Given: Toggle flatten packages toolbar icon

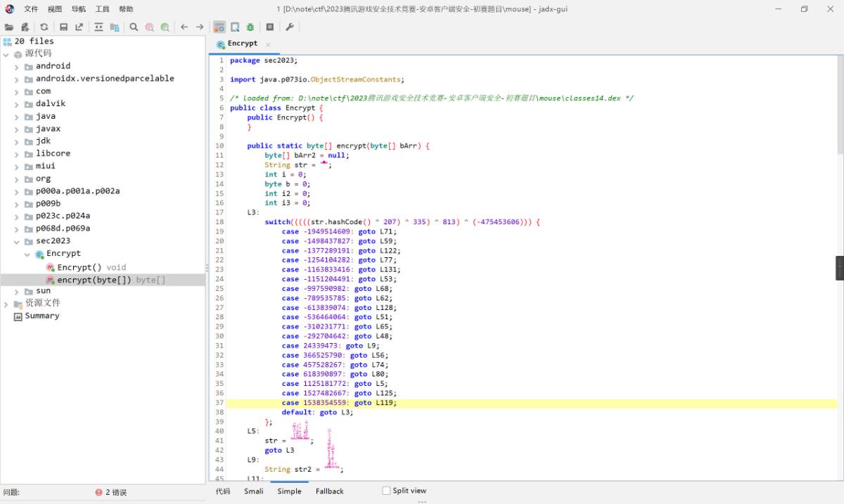Looking at the screenshot, I should click(114, 27).
